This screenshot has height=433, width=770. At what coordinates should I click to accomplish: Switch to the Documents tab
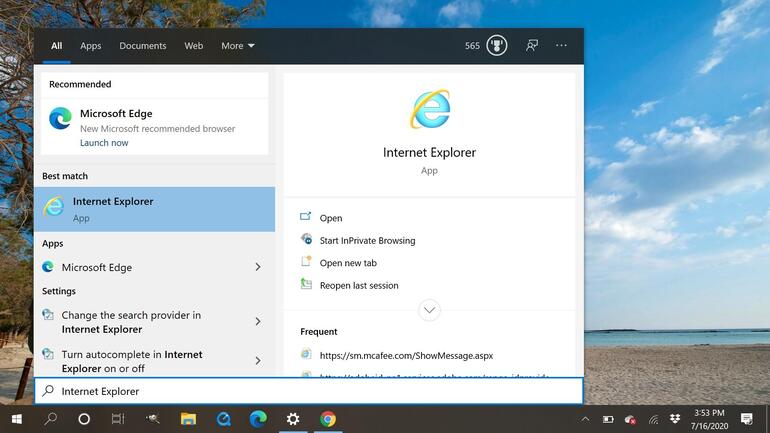[143, 46]
